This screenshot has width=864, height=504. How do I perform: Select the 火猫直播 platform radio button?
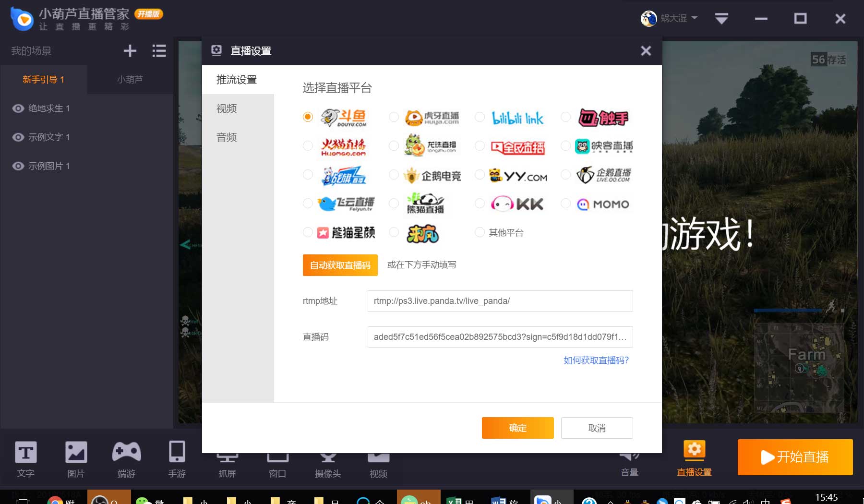308,145
